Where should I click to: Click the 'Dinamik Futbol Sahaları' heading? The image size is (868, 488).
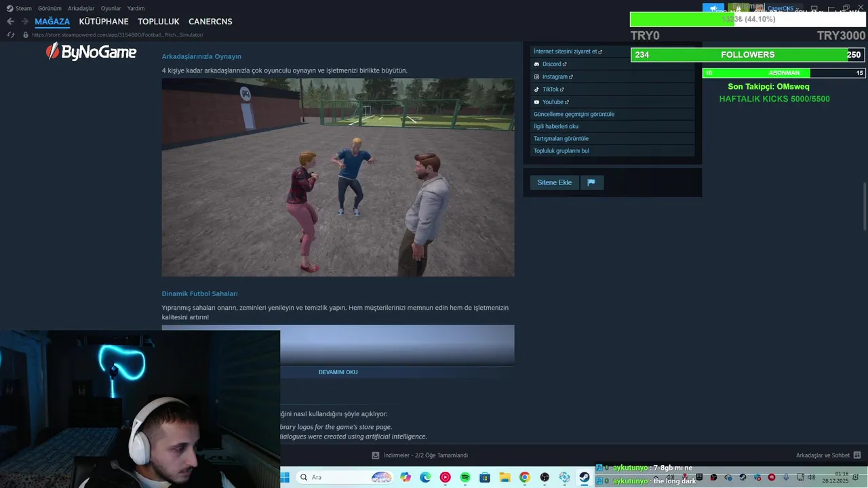tap(199, 293)
